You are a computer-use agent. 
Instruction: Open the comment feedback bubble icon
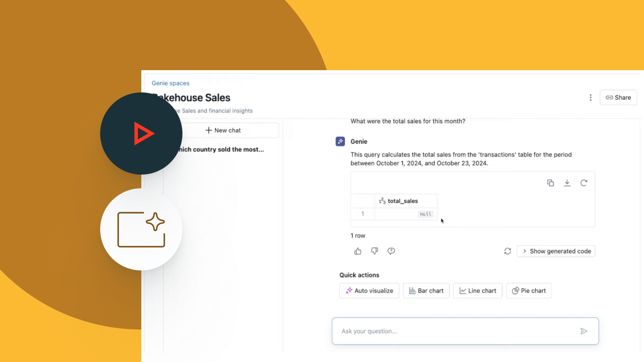pos(391,251)
